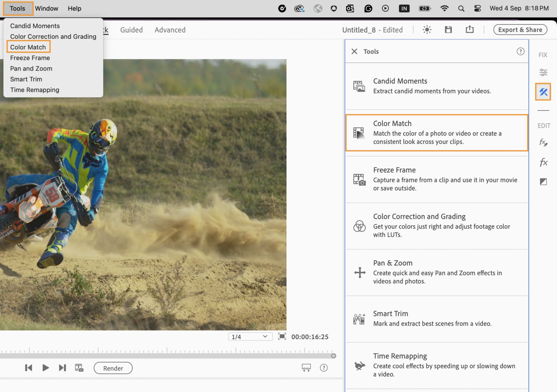The height and width of the screenshot is (392, 557).
Task: Open Pan & Zoom title in panel
Action: click(x=393, y=263)
